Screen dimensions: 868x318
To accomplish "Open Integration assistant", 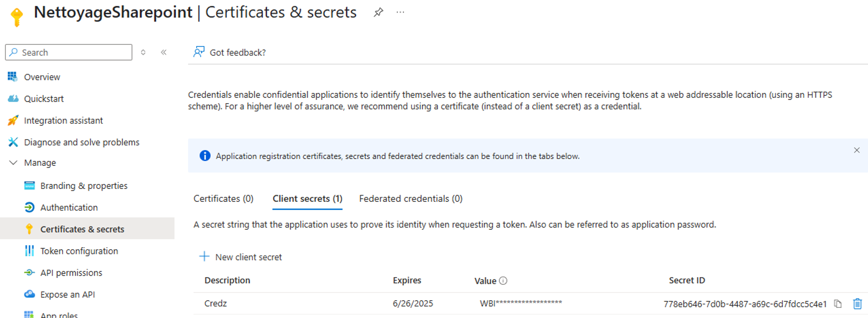I will pos(63,120).
